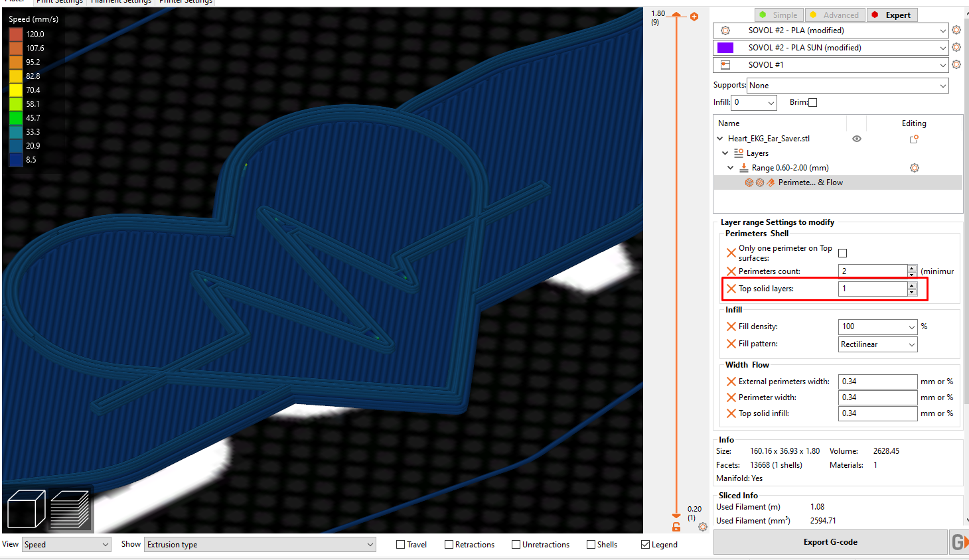Remove the Only one perimeter on Top override

731,253
